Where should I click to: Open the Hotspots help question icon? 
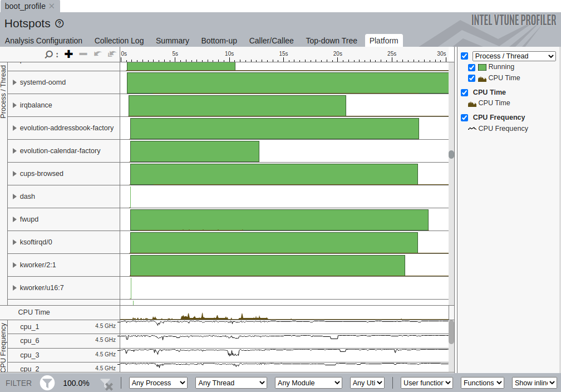coord(60,24)
